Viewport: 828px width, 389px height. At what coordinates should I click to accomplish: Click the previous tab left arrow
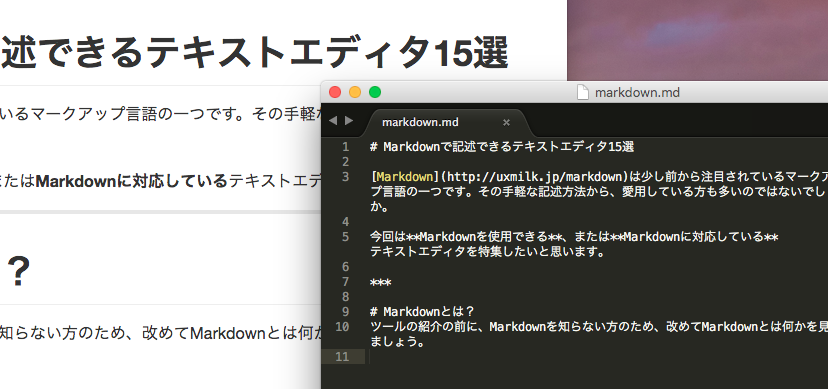click(x=333, y=121)
